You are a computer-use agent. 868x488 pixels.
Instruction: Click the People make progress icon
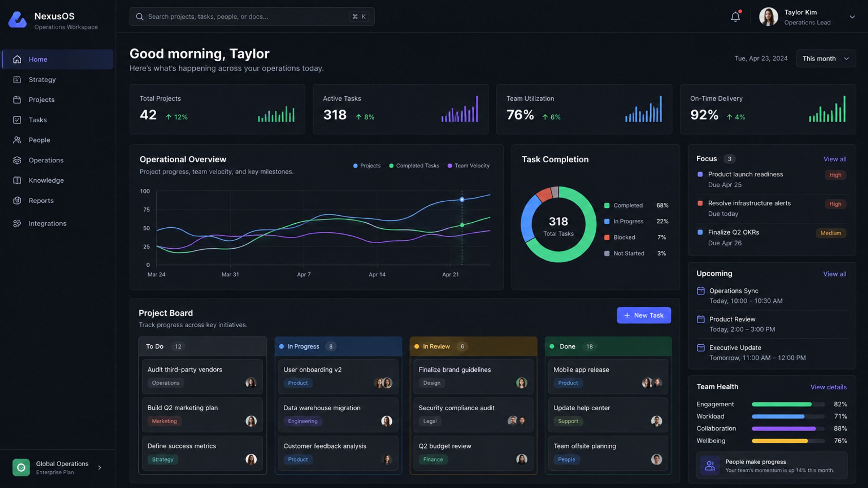710,466
